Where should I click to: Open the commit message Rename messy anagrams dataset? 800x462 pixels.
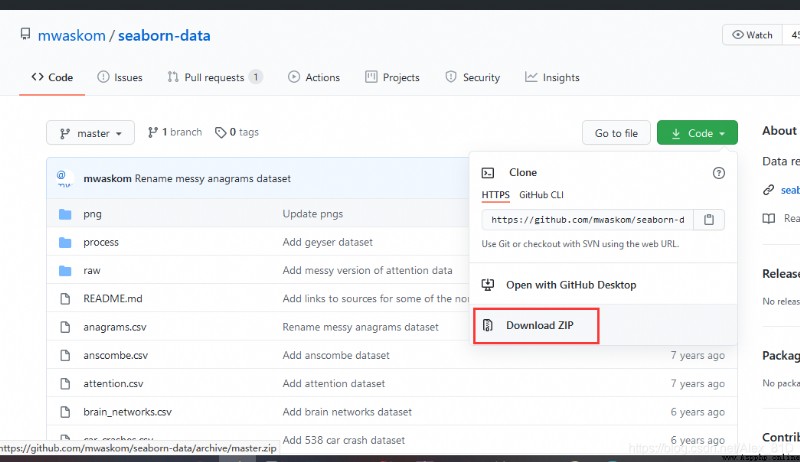pyautogui.click(x=213, y=178)
